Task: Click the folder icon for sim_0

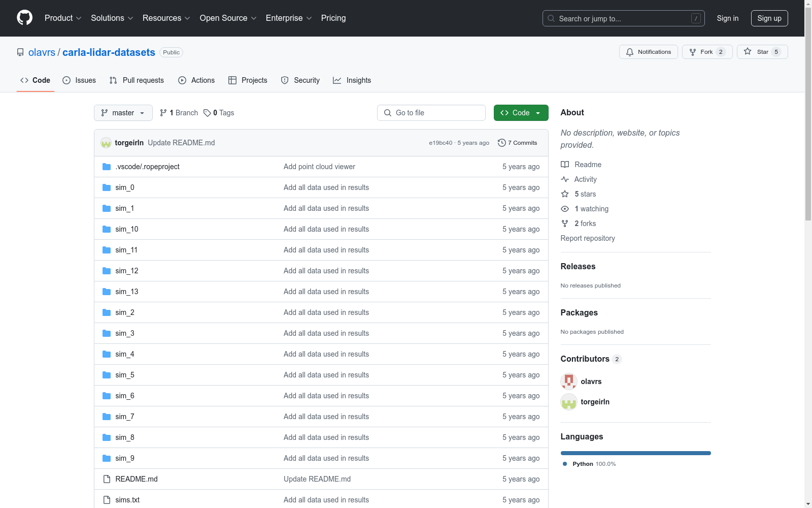Action: (107, 187)
